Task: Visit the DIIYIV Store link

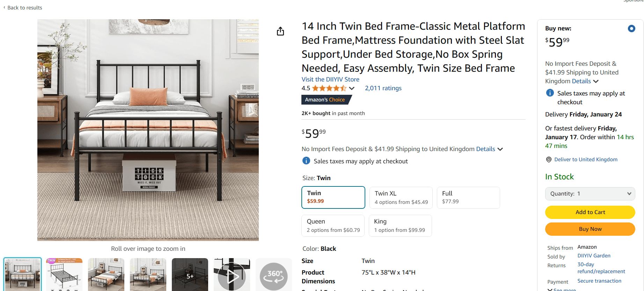Action: tap(330, 79)
